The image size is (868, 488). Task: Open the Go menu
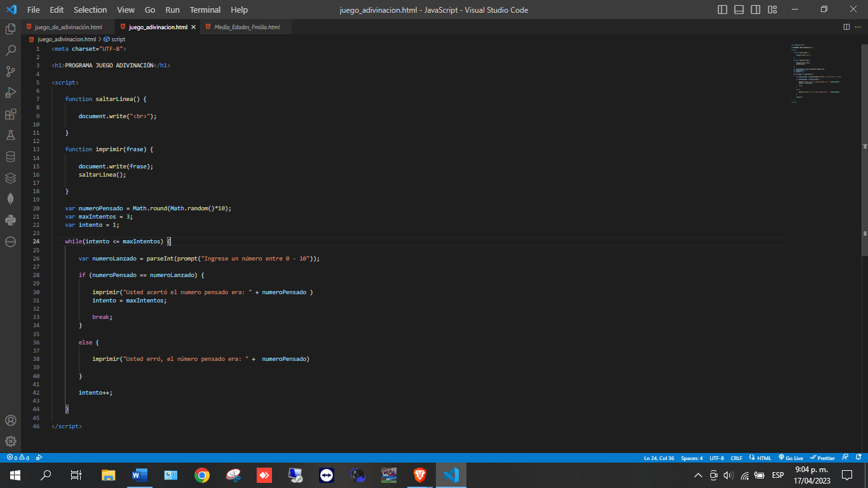pos(150,10)
